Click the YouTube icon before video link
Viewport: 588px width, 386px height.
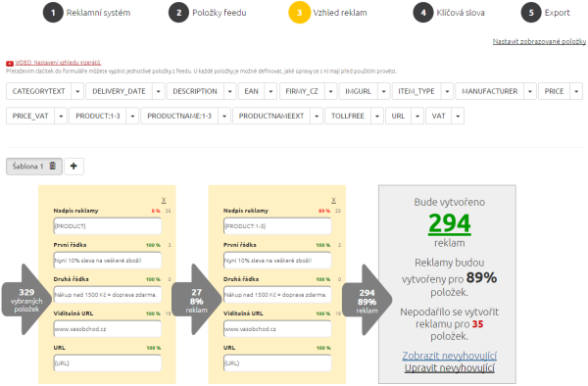coord(10,64)
